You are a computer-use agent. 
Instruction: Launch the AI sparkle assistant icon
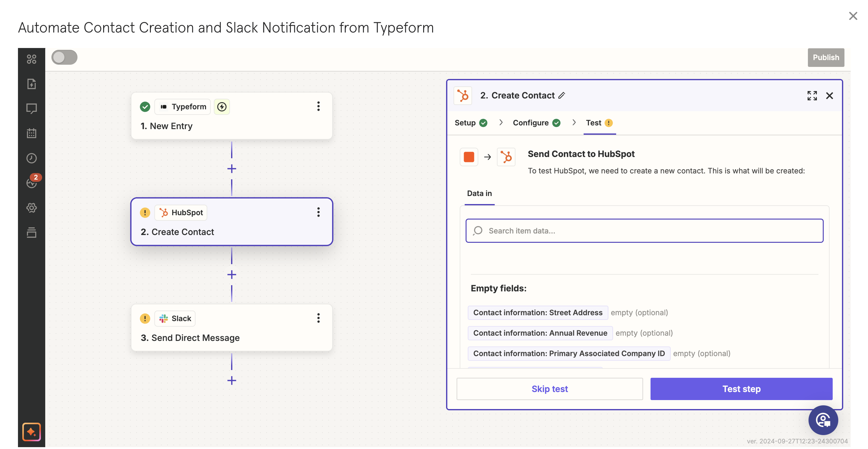31,432
